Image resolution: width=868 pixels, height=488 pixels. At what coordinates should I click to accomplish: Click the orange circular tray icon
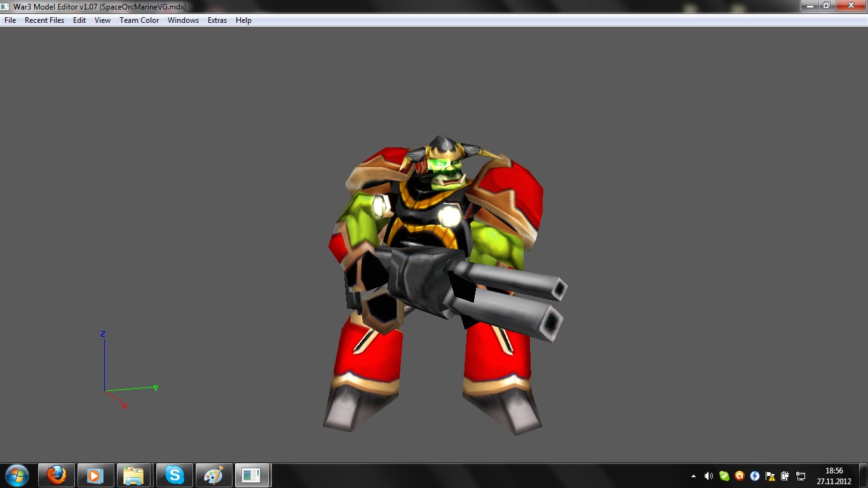pos(740,476)
